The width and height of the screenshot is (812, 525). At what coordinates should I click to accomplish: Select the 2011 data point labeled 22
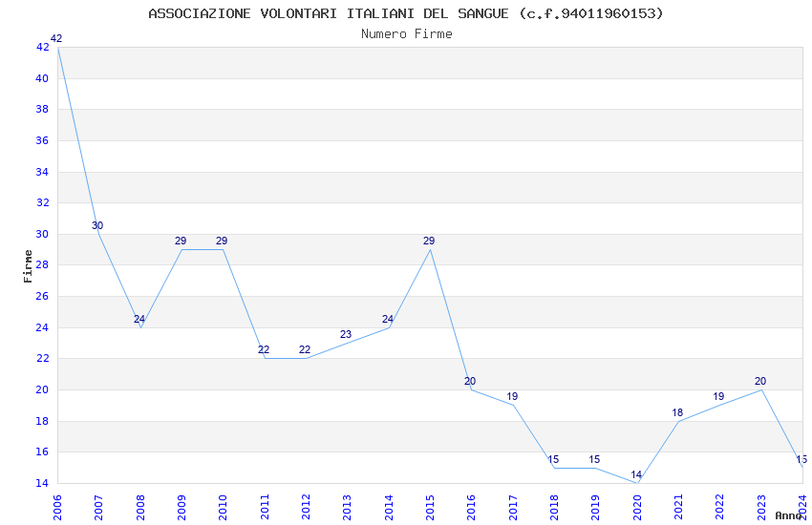pos(264,349)
